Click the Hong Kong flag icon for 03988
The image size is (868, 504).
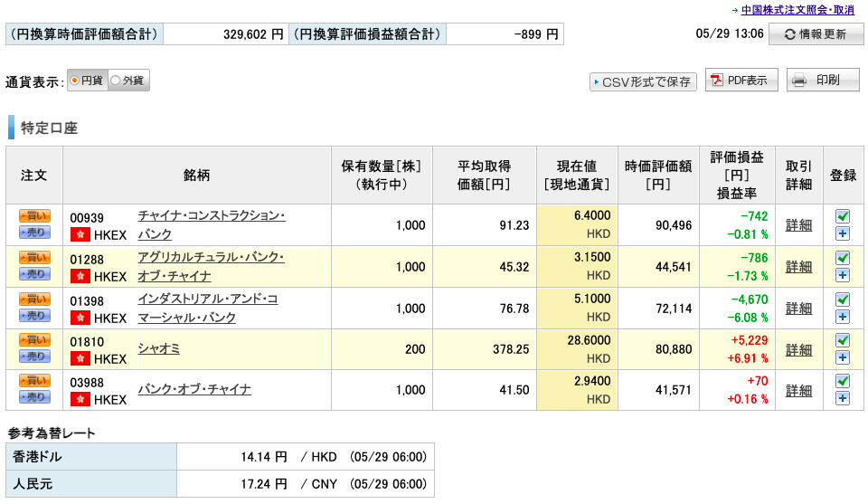coord(80,399)
